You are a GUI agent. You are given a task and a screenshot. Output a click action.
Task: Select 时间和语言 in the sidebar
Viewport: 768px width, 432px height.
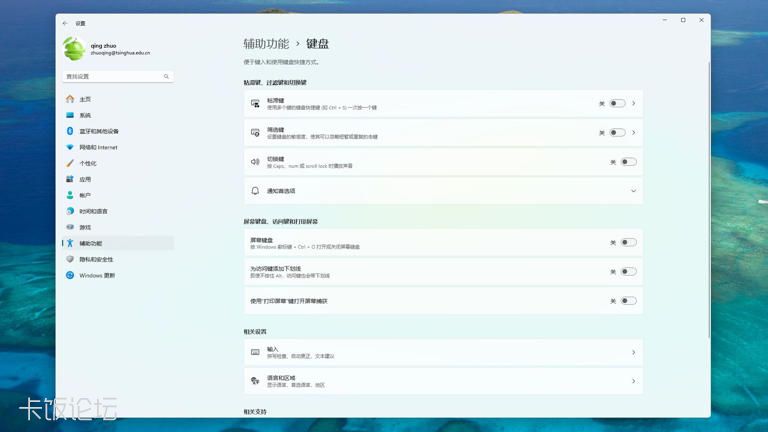click(x=94, y=211)
